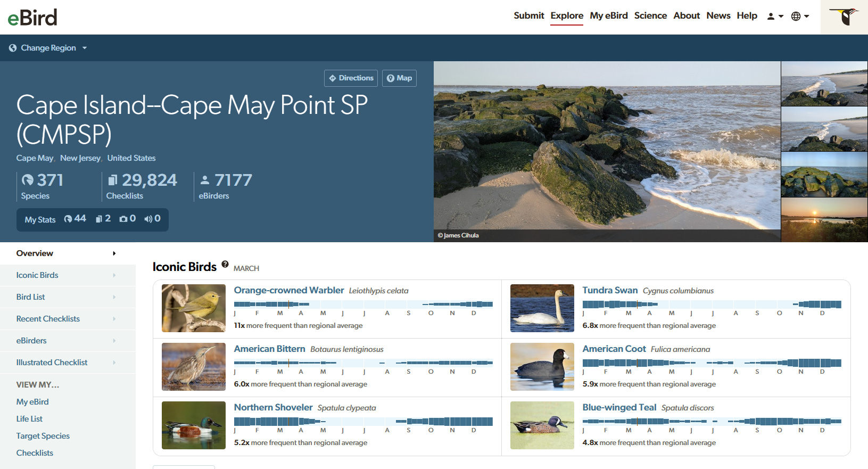Click the Species count icon

(27, 180)
